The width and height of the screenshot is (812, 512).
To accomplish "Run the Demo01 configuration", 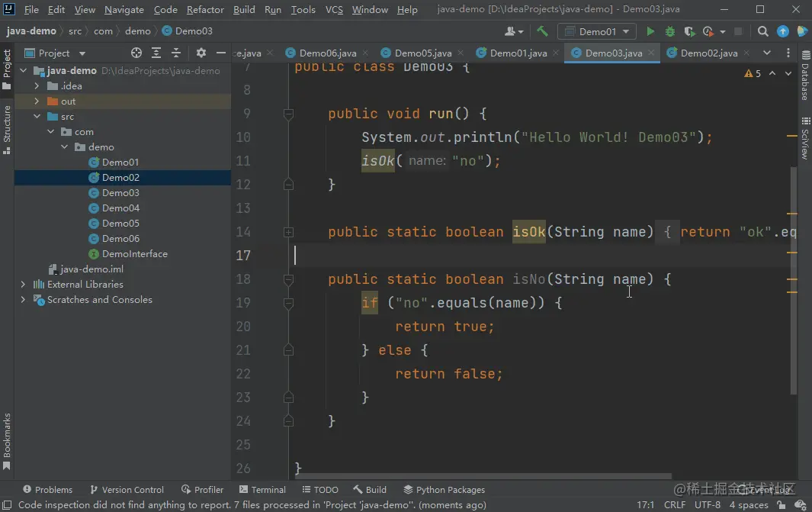I will click(650, 31).
